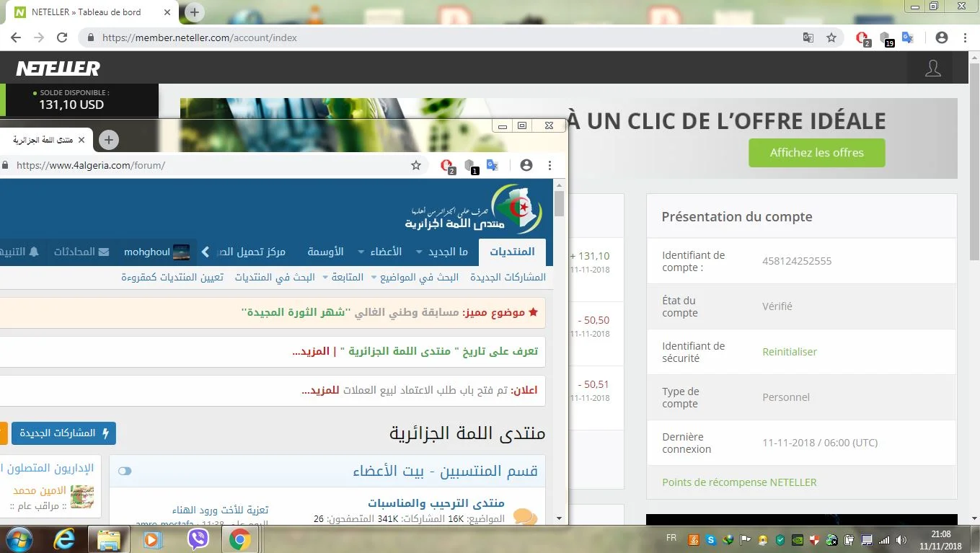
Task: Open the المتابعة dropdown in sub-navigation
Action: (346, 277)
